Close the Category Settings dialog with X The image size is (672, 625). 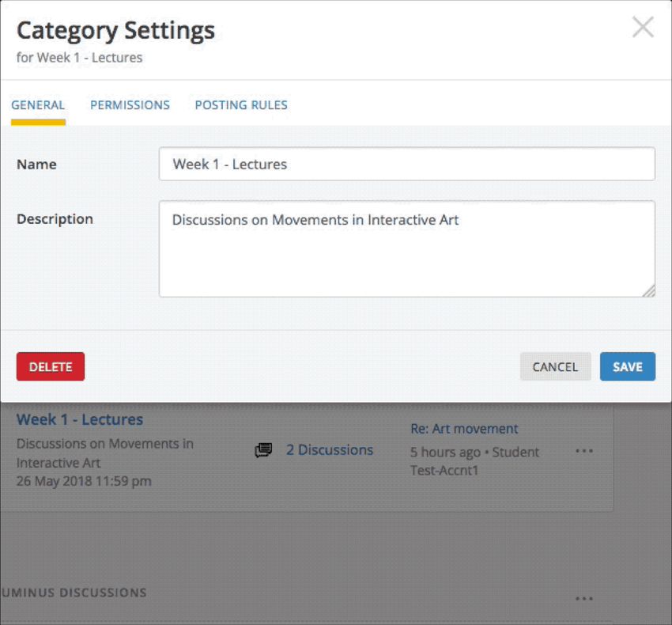tap(643, 27)
